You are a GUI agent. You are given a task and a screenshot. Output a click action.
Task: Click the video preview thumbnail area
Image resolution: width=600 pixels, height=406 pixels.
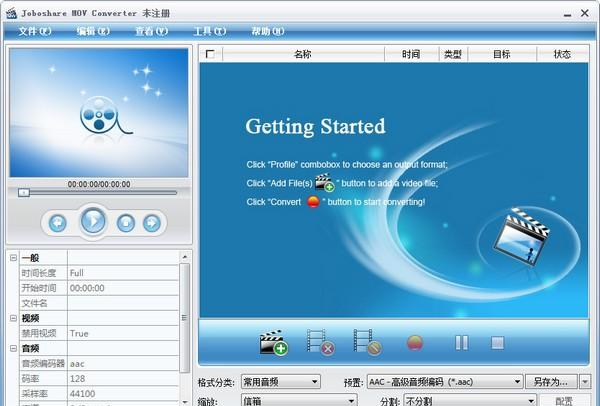coord(99,113)
